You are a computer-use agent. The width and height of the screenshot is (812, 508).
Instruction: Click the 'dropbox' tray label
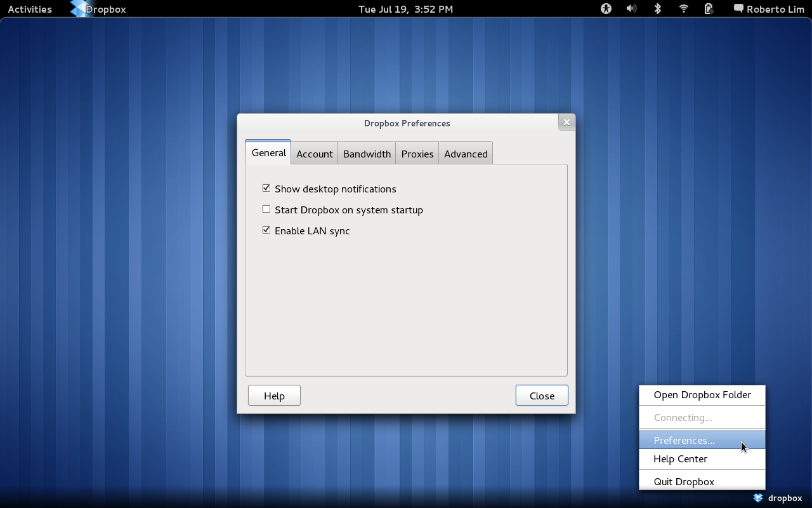tap(785, 498)
